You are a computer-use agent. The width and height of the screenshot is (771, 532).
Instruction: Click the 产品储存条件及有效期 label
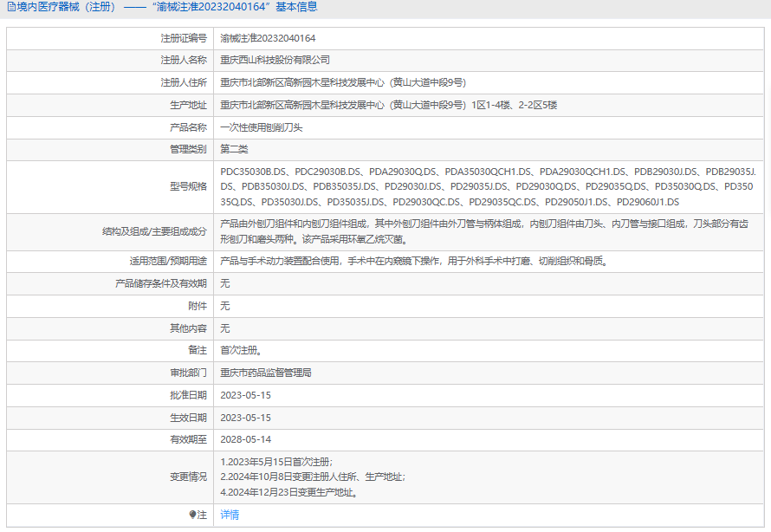[x=161, y=283]
